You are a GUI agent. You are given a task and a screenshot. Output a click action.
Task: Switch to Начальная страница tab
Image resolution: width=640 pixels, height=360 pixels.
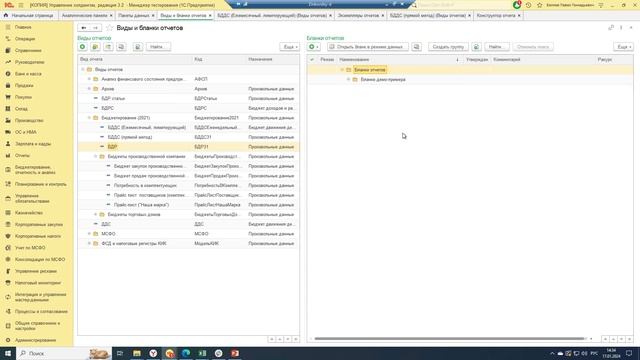29,16
